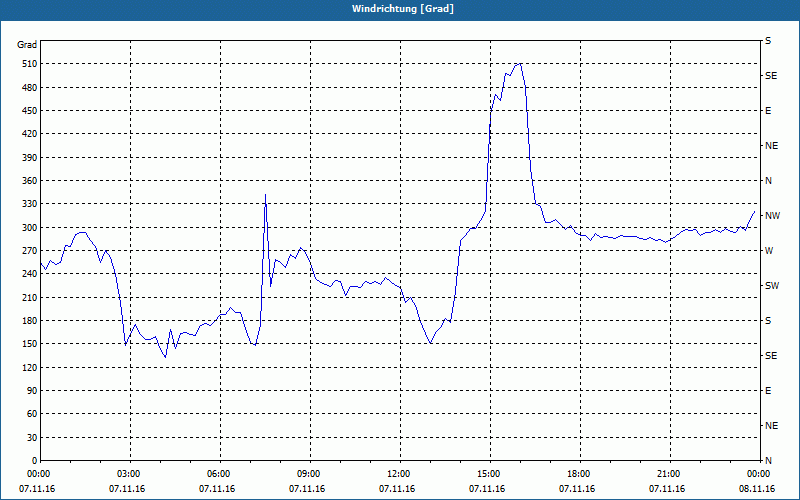Select the 0 value at axis origin
Viewport: 800px width, 500px height.
pos(34,461)
